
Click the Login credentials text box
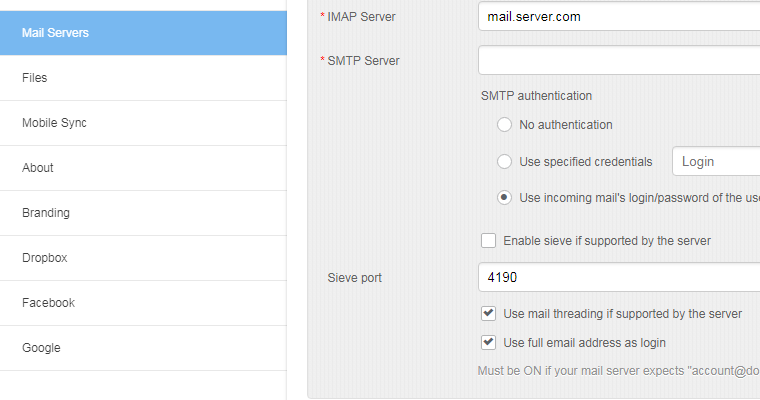coord(715,161)
